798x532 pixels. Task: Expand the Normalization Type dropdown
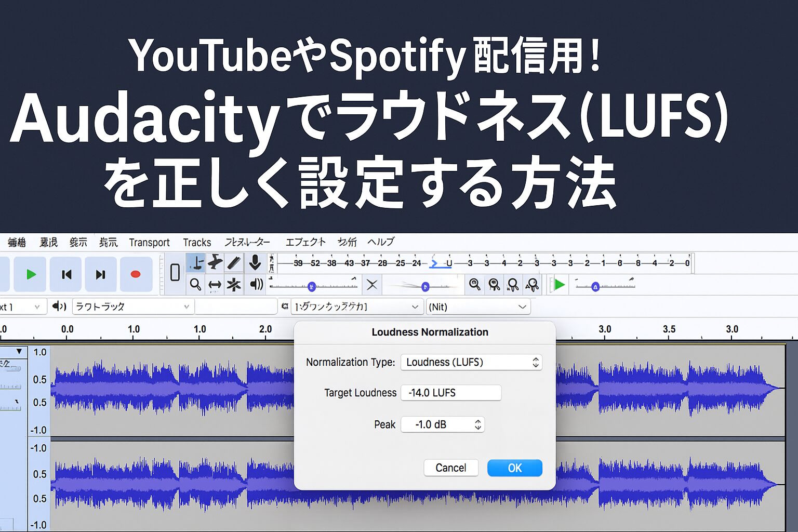pyautogui.click(x=471, y=362)
